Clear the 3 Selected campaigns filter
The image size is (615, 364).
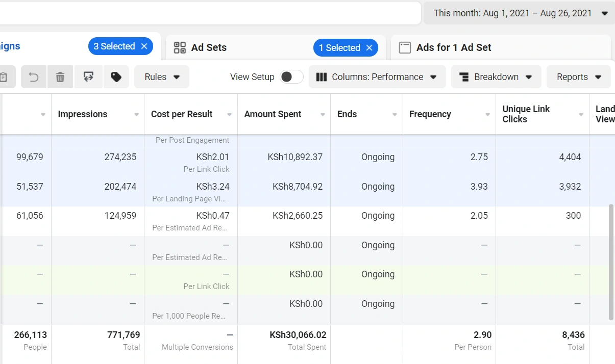click(x=144, y=46)
